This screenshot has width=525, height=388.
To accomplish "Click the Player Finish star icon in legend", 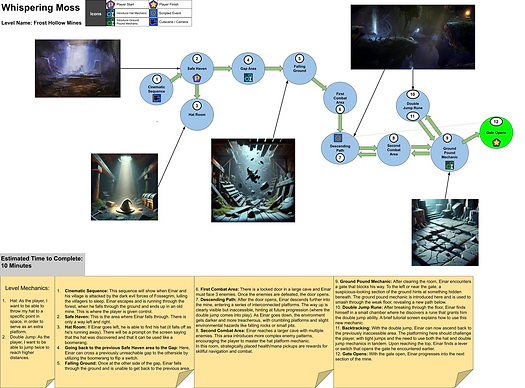I will [153, 4].
